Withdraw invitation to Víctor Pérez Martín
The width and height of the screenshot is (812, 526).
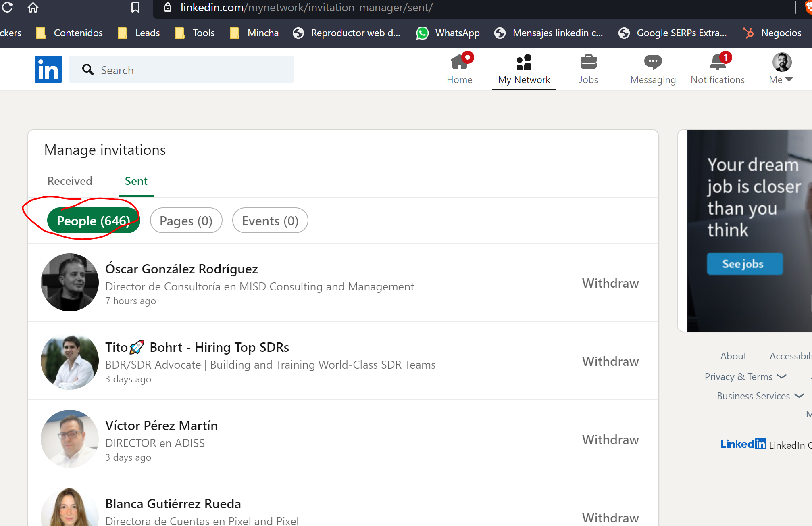610,440
